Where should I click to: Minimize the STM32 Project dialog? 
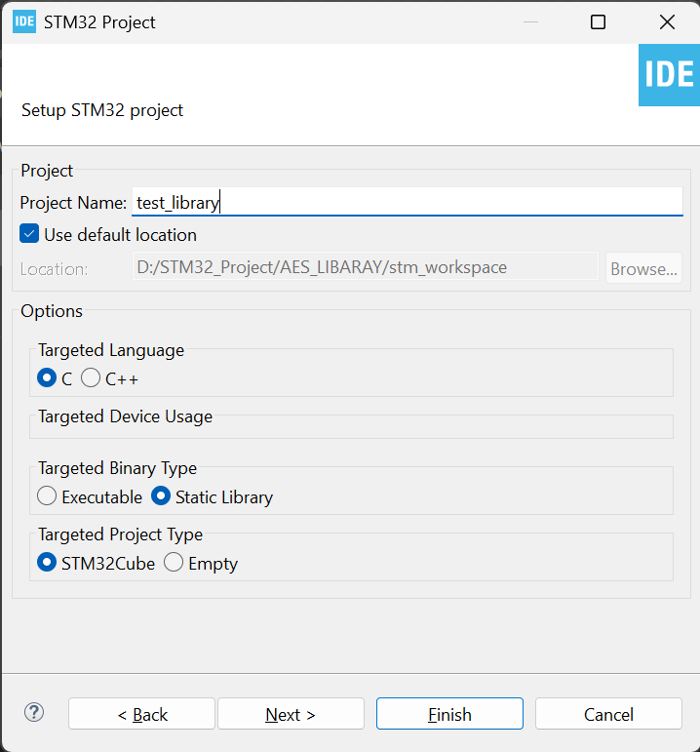tap(529, 21)
